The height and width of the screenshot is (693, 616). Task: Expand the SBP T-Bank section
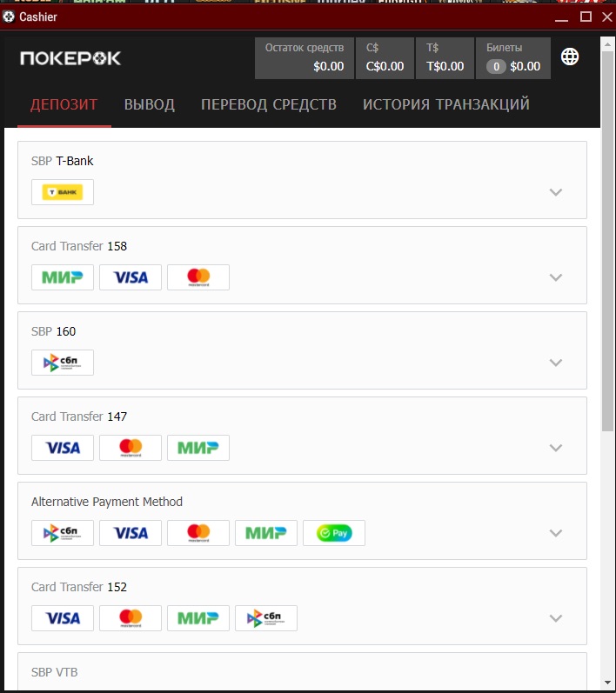555,192
